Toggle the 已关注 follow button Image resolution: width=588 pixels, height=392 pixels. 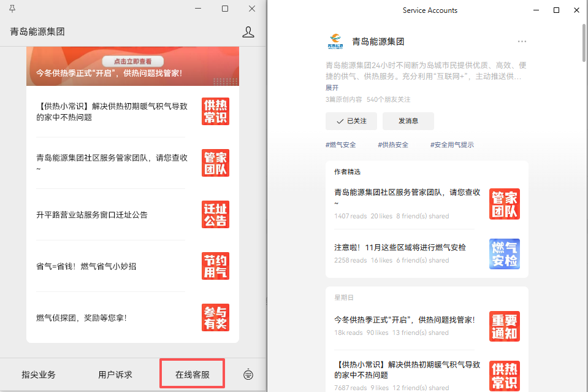coord(351,121)
